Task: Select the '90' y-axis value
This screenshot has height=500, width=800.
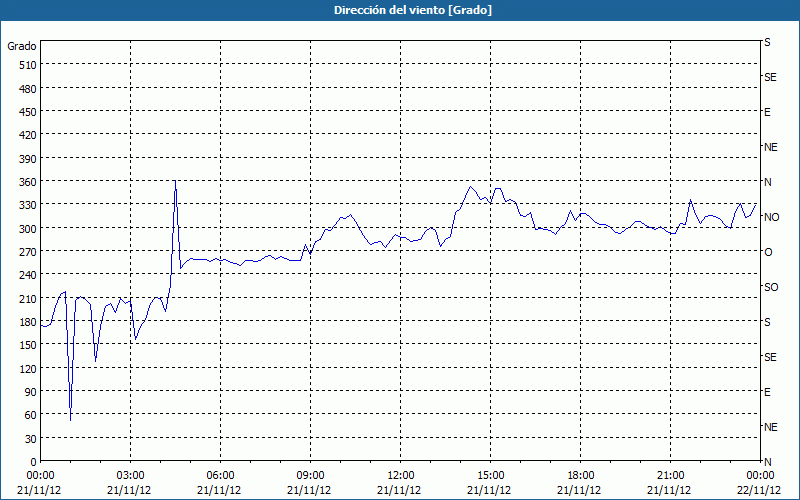Action: 31,392
